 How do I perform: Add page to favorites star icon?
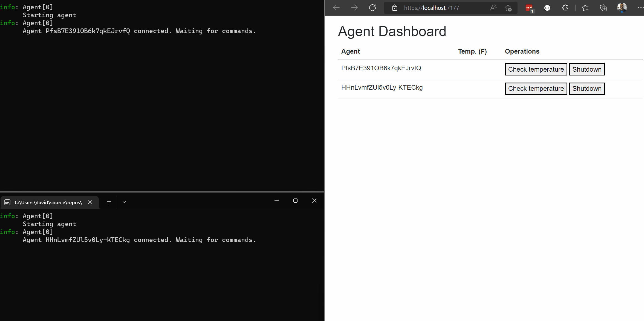tap(508, 8)
